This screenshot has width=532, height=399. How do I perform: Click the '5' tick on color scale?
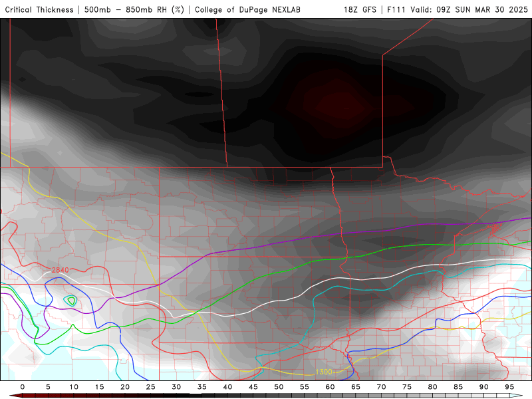click(x=48, y=387)
